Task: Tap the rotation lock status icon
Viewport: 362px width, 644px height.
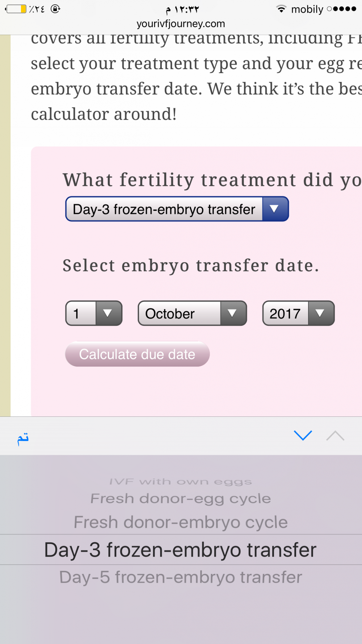Action: 55,9
